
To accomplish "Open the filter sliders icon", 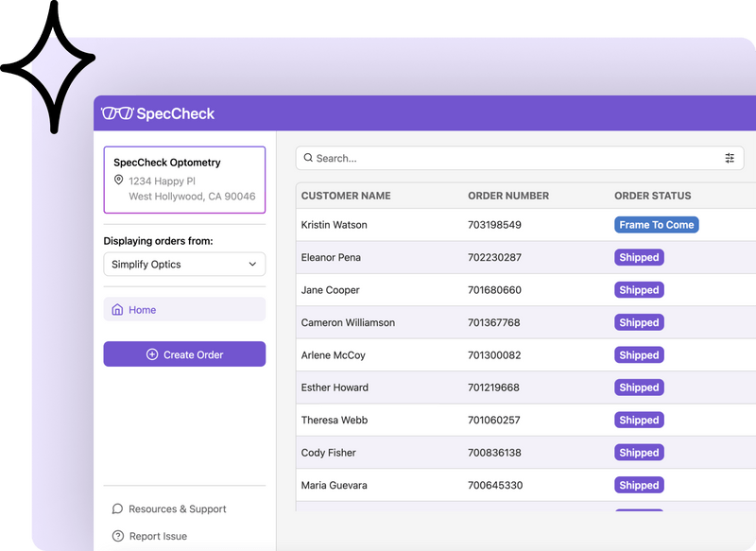I will click(x=730, y=158).
